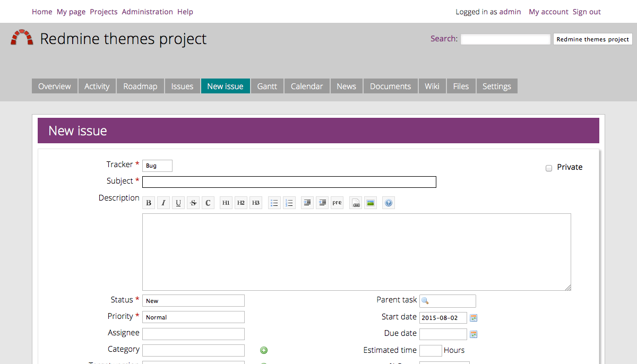This screenshot has height=364, width=637.
Task: Open the My page link
Action: 71,12
